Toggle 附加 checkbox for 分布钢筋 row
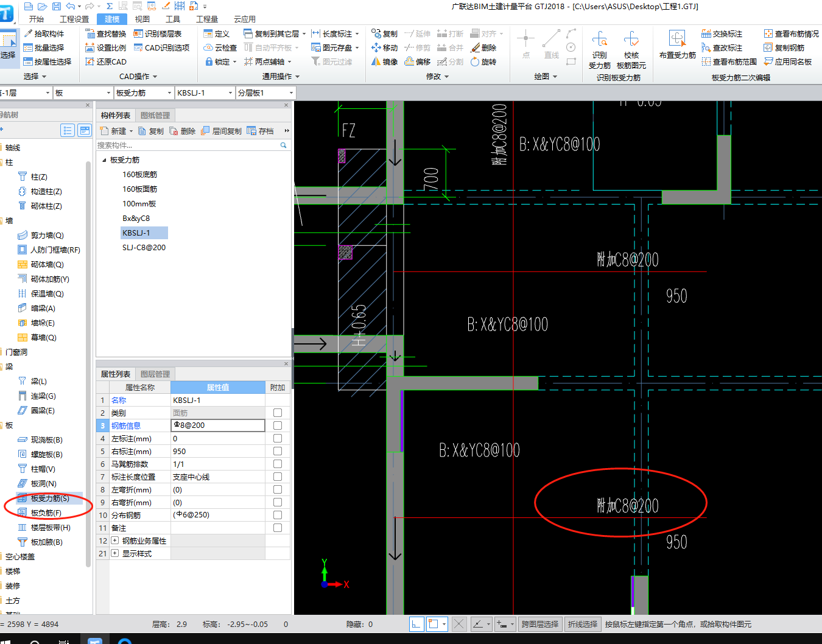This screenshot has width=822, height=644. (278, 515)
